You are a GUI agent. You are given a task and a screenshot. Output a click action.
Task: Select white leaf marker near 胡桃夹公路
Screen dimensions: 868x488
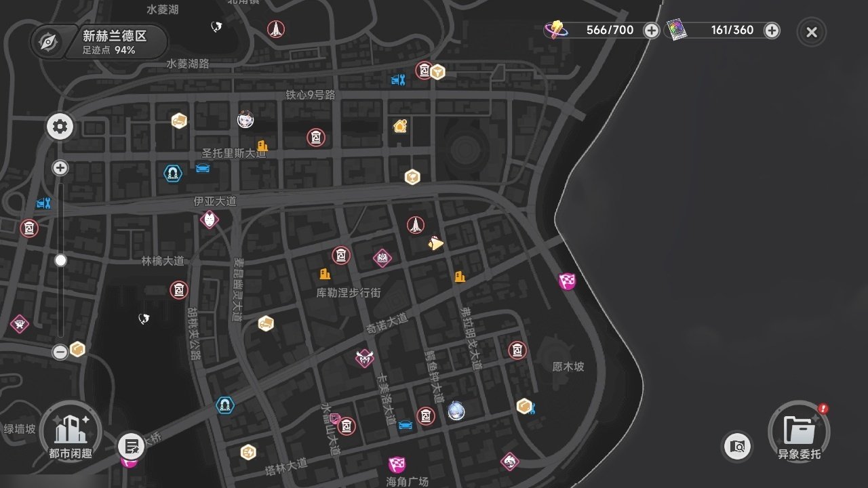(143, 319)
